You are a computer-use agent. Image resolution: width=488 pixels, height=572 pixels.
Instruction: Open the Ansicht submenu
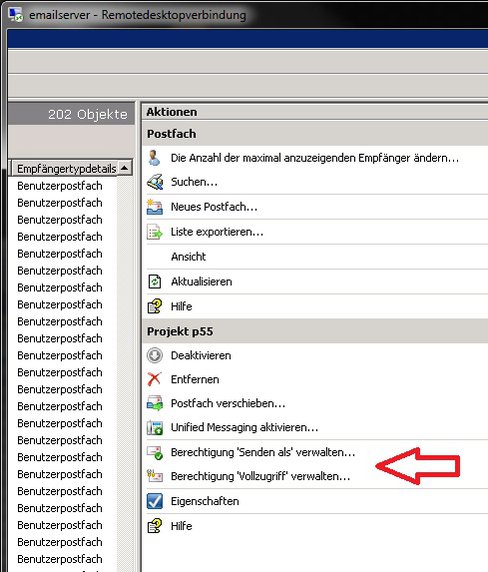click(x=189, y=257)
